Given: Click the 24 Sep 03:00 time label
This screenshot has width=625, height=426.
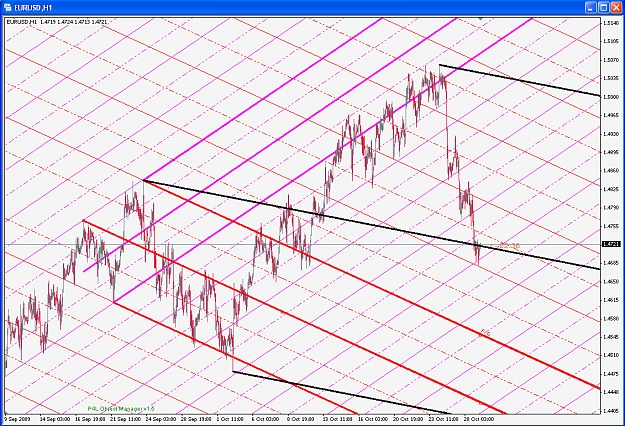Looking at the screenshot, I should click(161, 419).
